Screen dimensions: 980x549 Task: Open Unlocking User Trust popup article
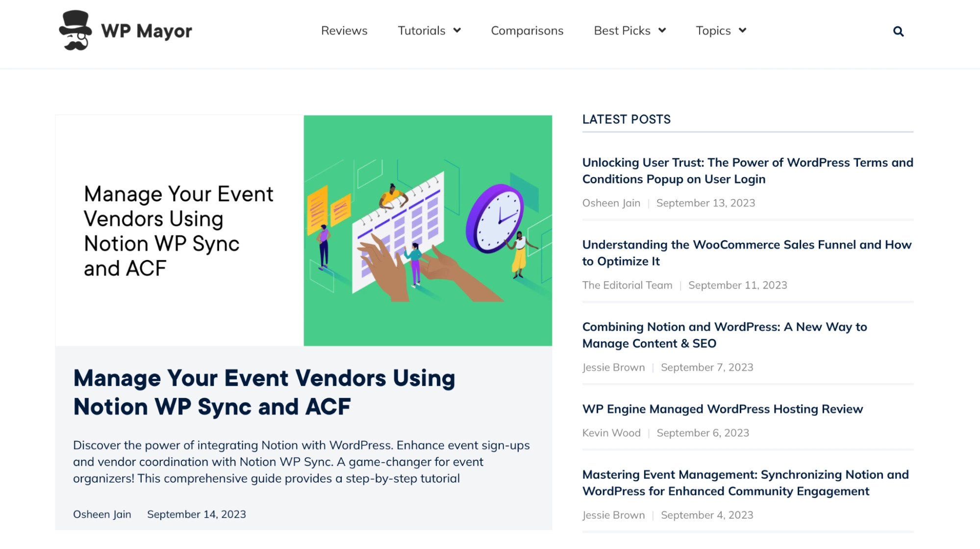[x=747, y=170]
